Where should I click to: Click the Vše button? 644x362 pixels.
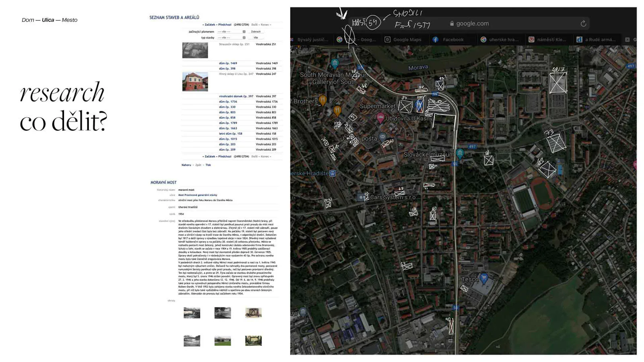coord(256,37)
